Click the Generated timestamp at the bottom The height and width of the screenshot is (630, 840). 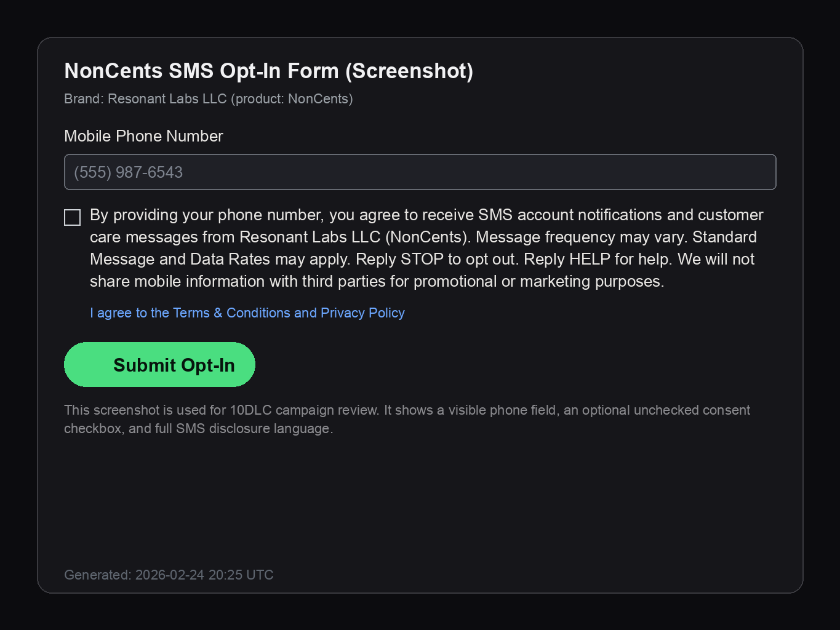(x=169, y=575)
